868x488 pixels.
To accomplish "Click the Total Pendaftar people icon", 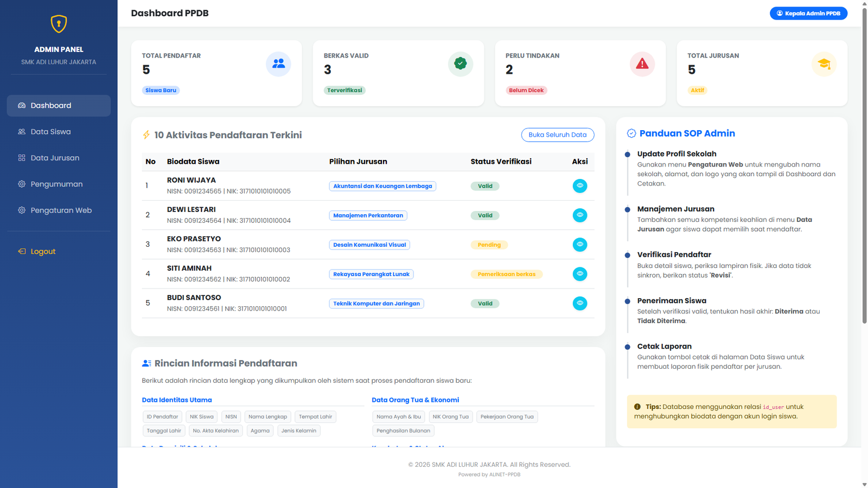I will click(278, 64).
